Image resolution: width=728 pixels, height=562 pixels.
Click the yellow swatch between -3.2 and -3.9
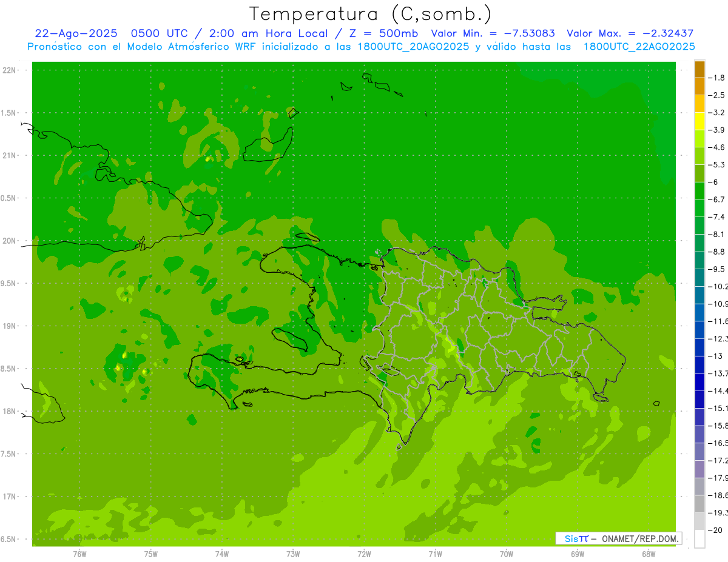click(x=699, y=121)
